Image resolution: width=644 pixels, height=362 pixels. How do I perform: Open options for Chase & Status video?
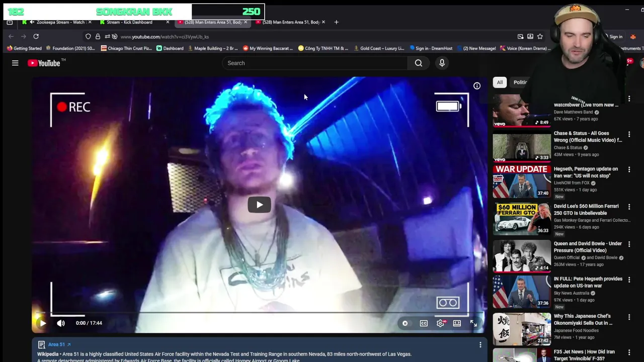[x=629, y=134]
